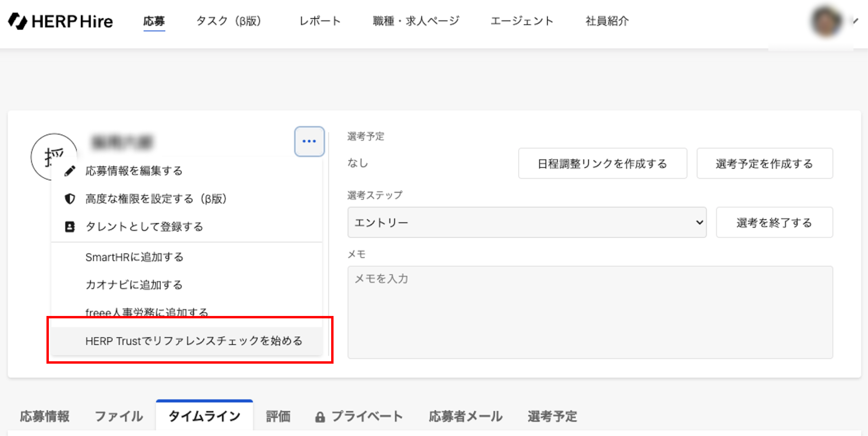Click the 選考ステップ field label
This screenshot has width=868, height=436.
tap(375, 195)
